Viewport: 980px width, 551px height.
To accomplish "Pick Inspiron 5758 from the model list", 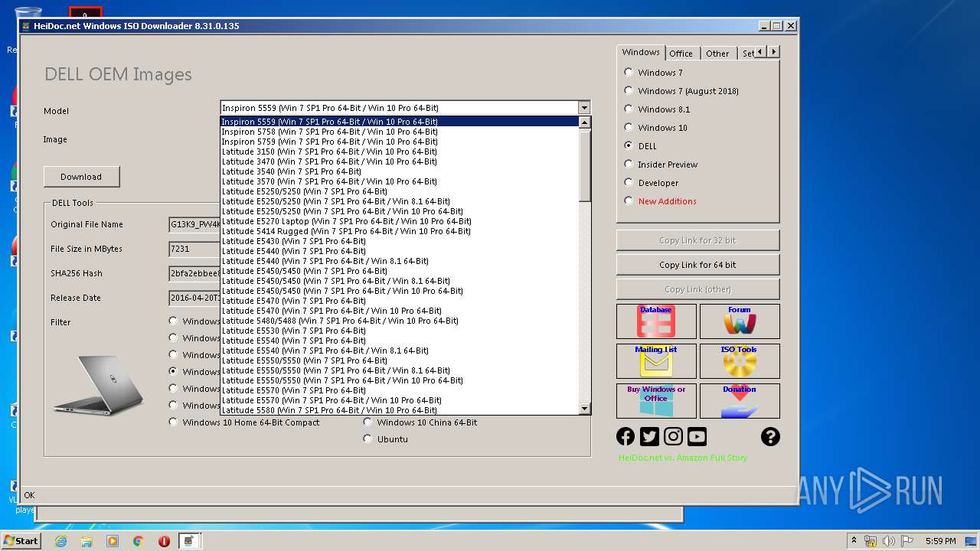I will tap(399, 132).
